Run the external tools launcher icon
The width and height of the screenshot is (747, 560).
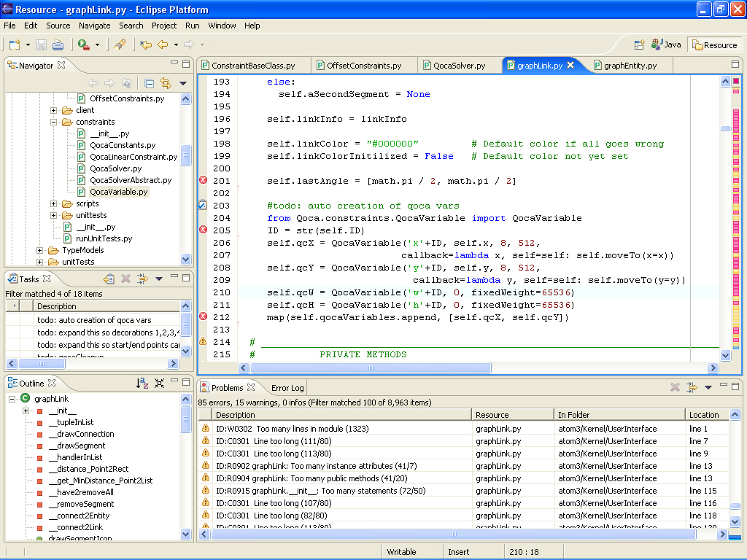point(82,44)
